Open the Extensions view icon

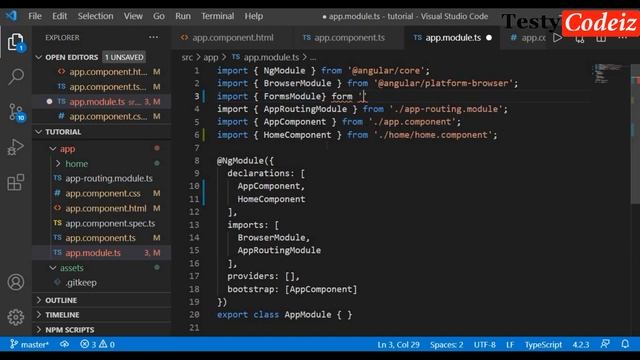click(16, 182)
